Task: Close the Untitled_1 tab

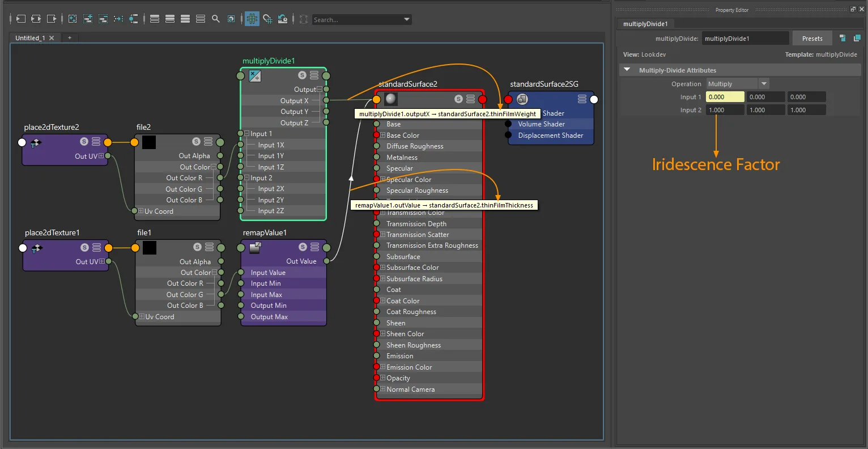Action: [52, 38]
